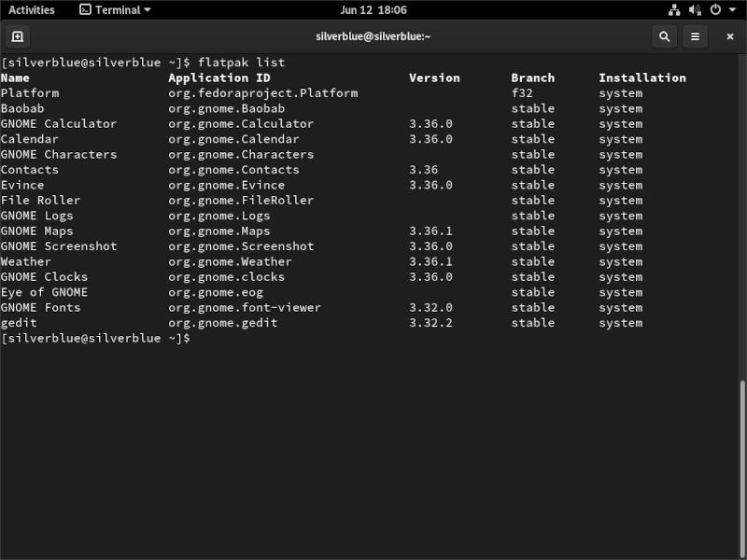Select the new tab button in the header bar
Viewport: 747px width, 560px height.
pos(19,36)
